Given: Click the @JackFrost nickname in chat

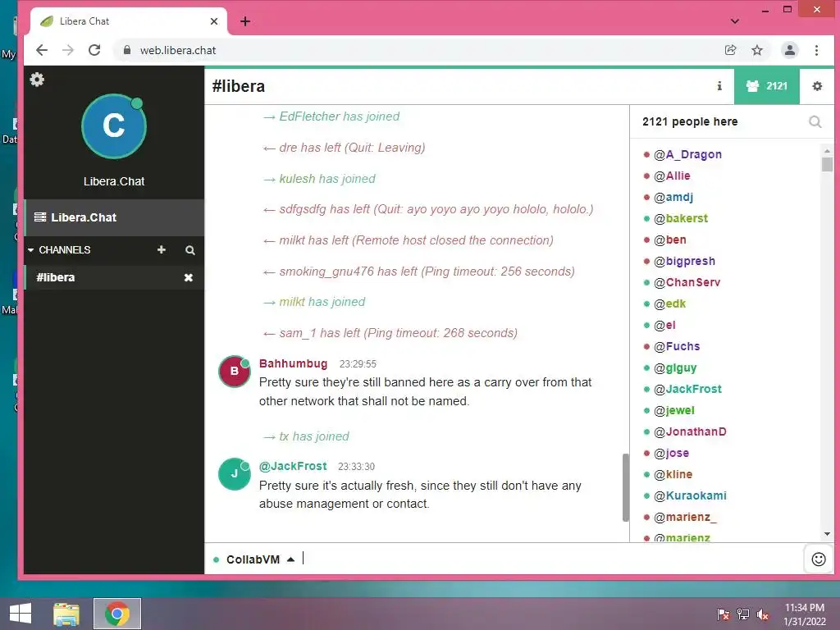Looking at the screenshot, I should pos(293,466).
